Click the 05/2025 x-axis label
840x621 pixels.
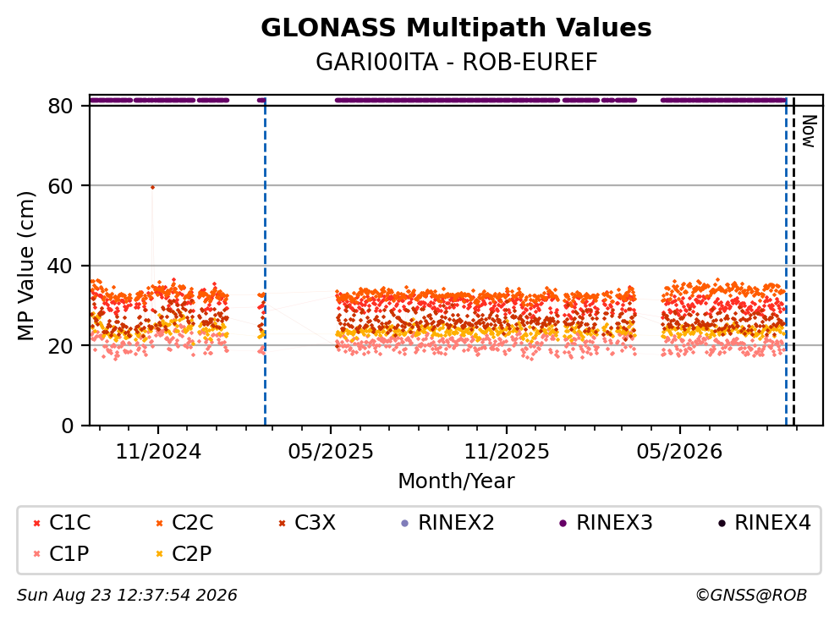tap(331, 452)
